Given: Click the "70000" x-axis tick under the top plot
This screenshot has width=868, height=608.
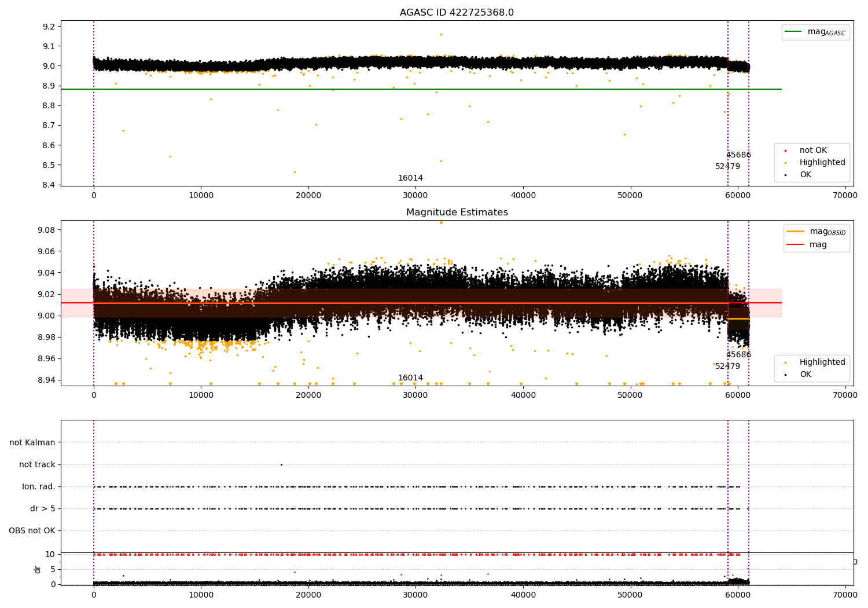Looking at the screenshot, I should [845, 196].
